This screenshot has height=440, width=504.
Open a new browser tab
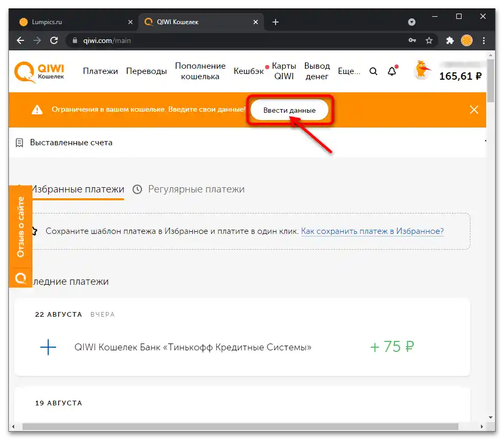(276, 22)
